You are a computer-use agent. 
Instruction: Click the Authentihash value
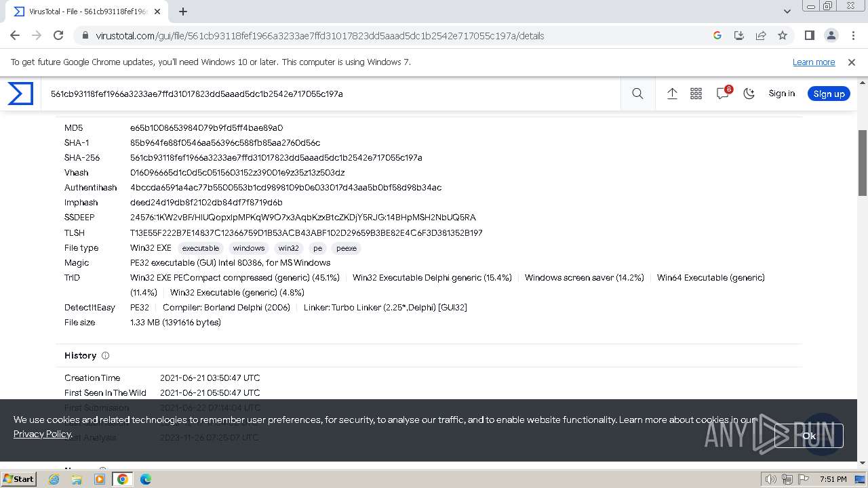[x=285, y=187]
